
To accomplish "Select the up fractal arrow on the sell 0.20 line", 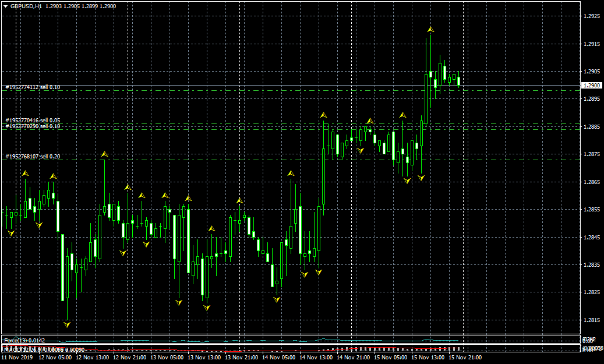I will coord(104,154).
